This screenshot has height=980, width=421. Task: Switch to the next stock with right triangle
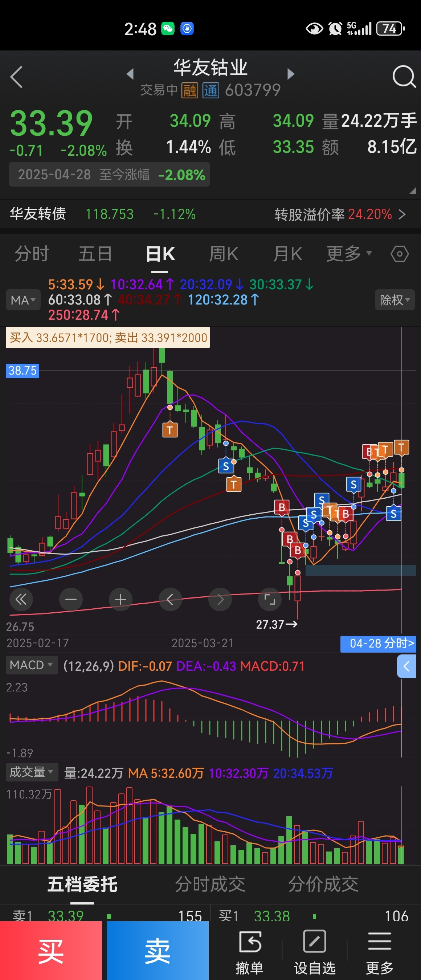pos(291,74)
